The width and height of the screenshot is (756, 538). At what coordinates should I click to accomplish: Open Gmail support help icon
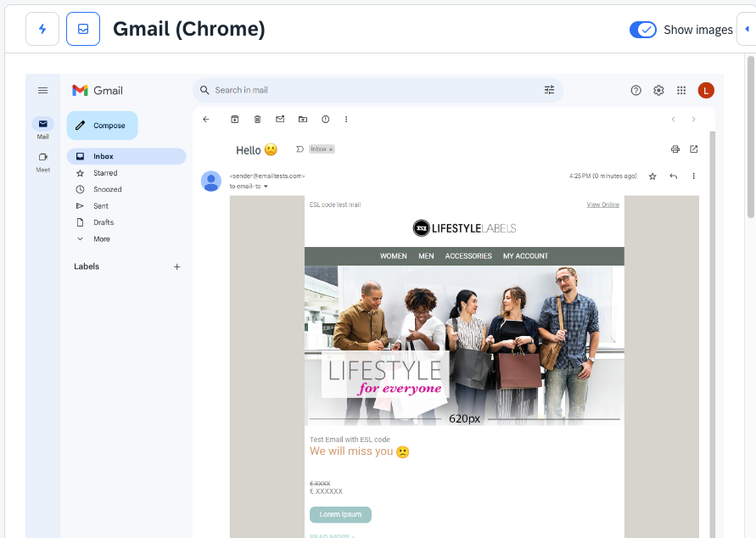(636, 90)
